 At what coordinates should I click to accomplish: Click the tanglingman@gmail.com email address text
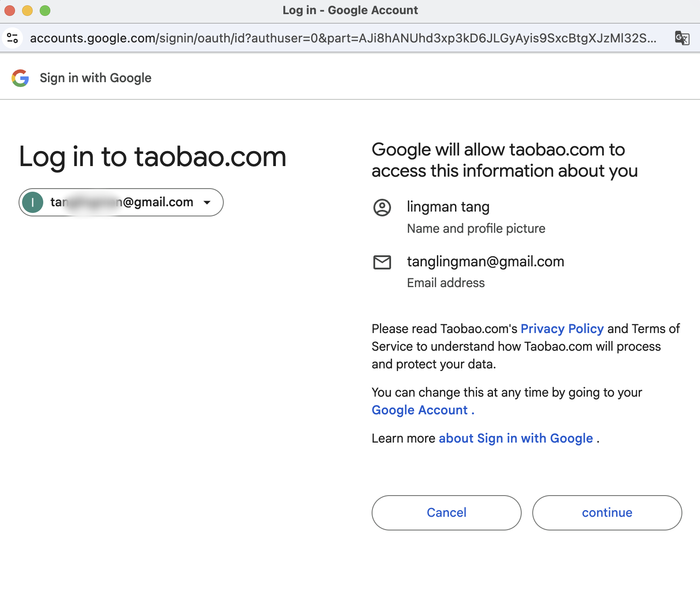point(485,261)
